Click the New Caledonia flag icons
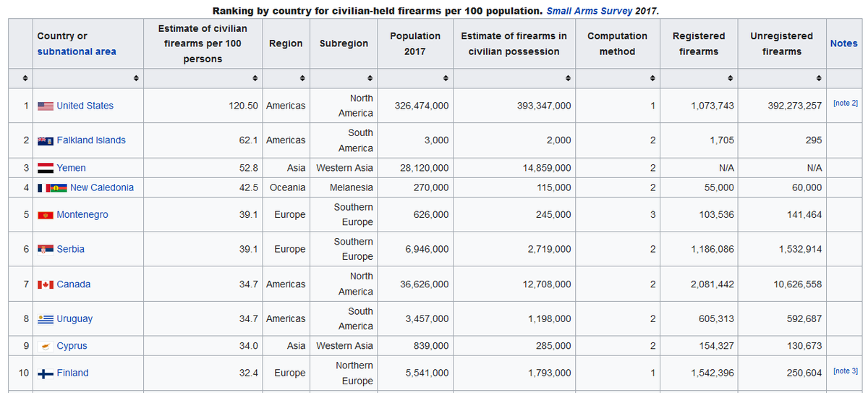The width and height of the screenshot is (868, 393). pyautogui.click(x=52, y=187)
